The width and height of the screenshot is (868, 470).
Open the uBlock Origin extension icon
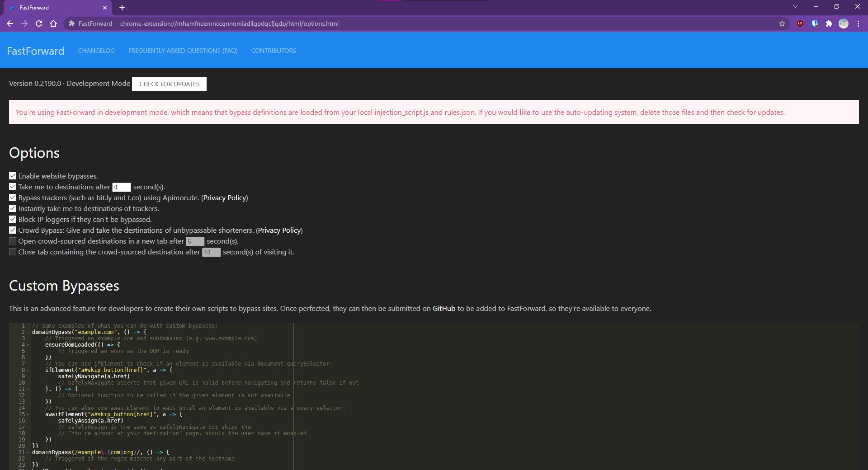[x=800, y=23]
